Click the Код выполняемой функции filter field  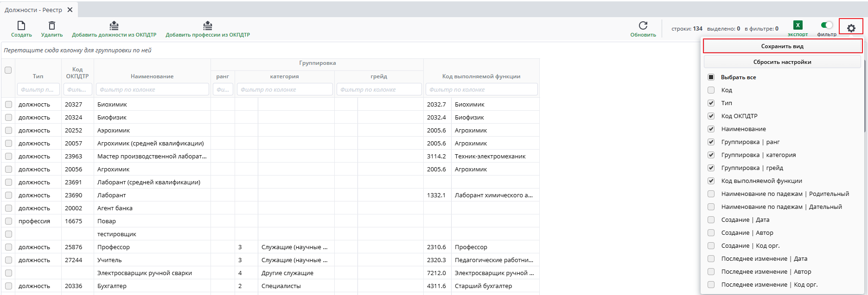coord(481,89)
